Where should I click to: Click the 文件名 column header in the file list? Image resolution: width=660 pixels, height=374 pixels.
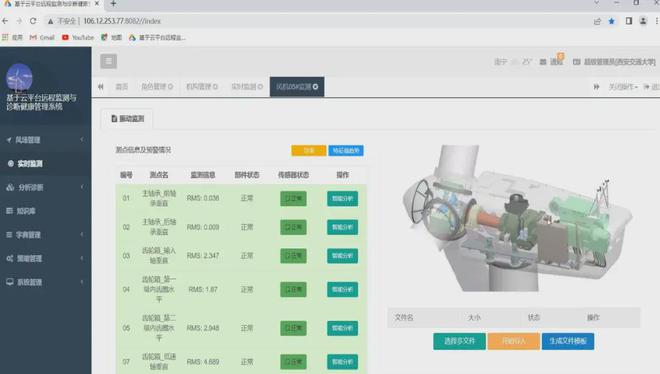(x=404, y=318)
